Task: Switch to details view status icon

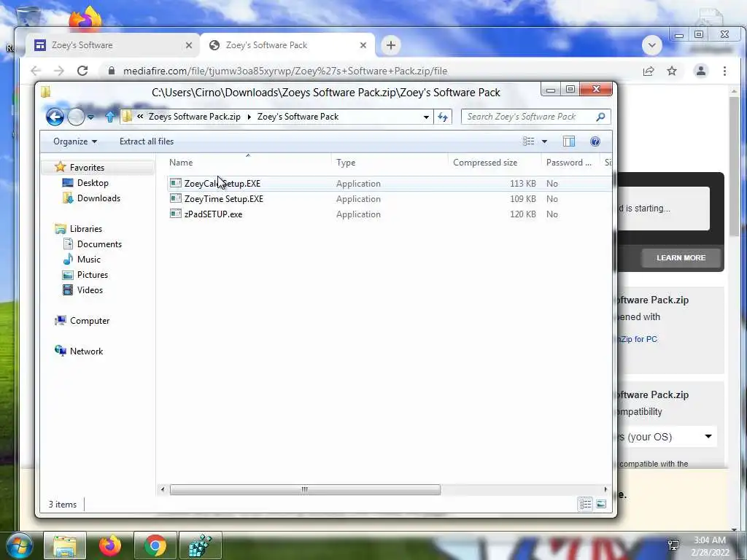Action: click(586, 504)
